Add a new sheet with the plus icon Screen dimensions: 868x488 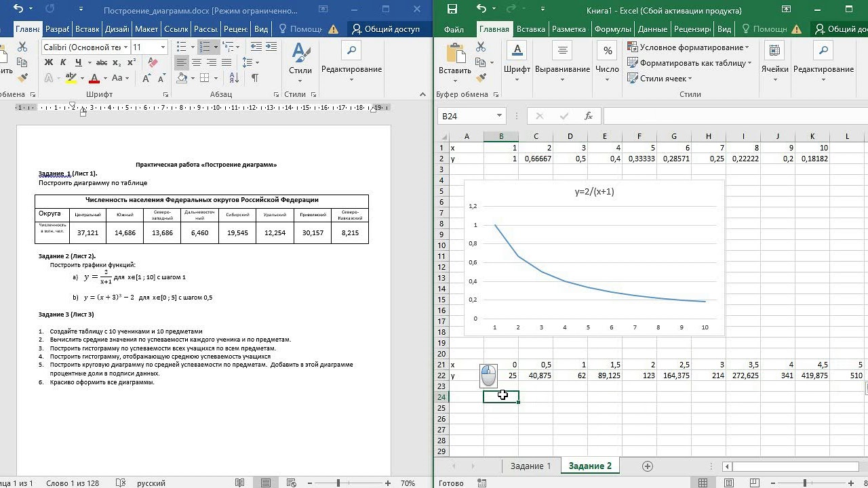pos(648,466)
